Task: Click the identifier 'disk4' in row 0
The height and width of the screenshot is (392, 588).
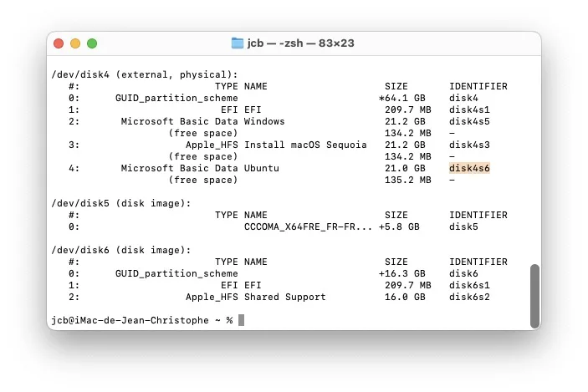Action: point(463,98)
